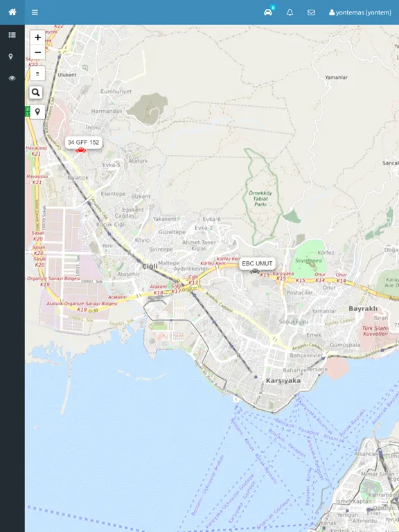
Task: Click the Türk Silahlı Kuvvetleri label
Action: coord(375,331)
